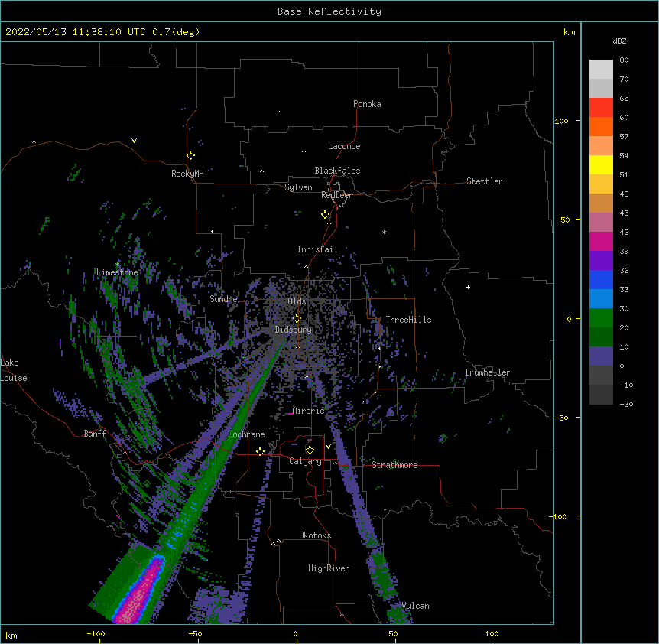Click the Sylvan label
Viewport: 659px width, 644px height.
tap(298, 187)
